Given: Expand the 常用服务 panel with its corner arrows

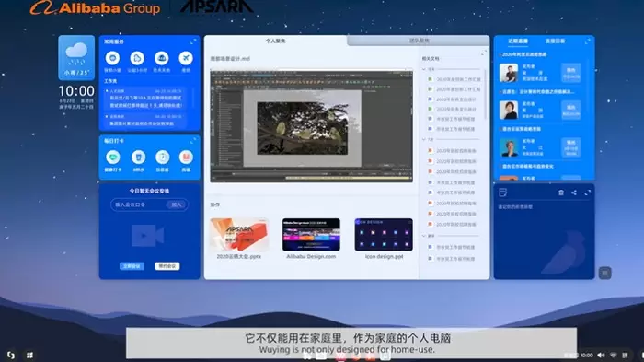Looking at the screenshot, I should tap(193, 41).
